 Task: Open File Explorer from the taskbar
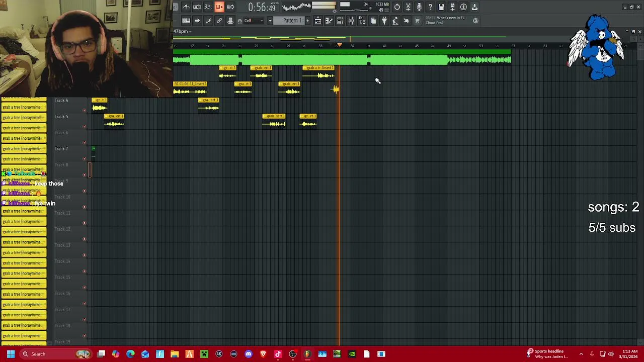(175, 354)
